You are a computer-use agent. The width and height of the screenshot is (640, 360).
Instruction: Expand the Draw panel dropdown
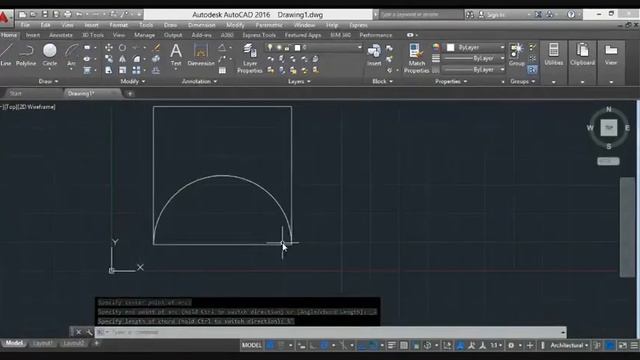pyautogui.click(x=48, y=81)
